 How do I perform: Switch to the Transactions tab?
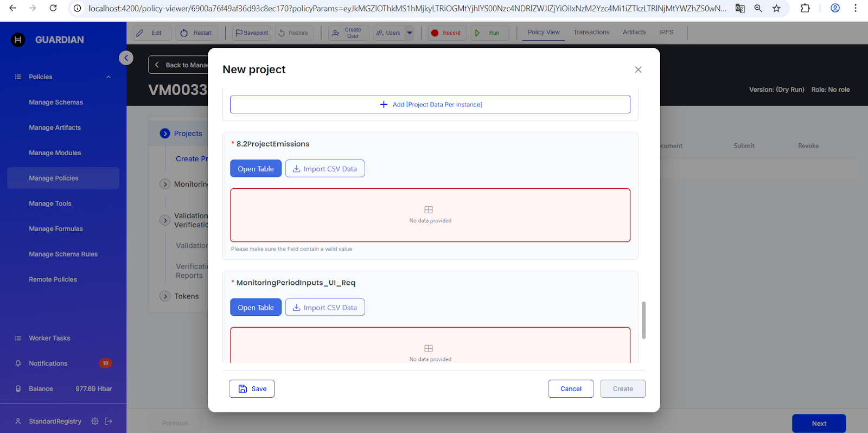[591, 33]
